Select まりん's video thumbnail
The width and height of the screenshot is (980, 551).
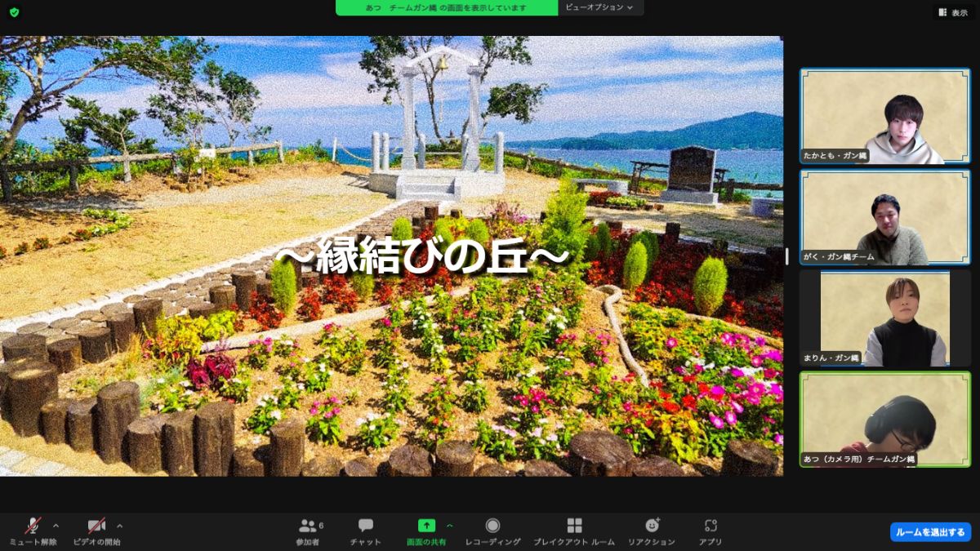click(884, 318)
